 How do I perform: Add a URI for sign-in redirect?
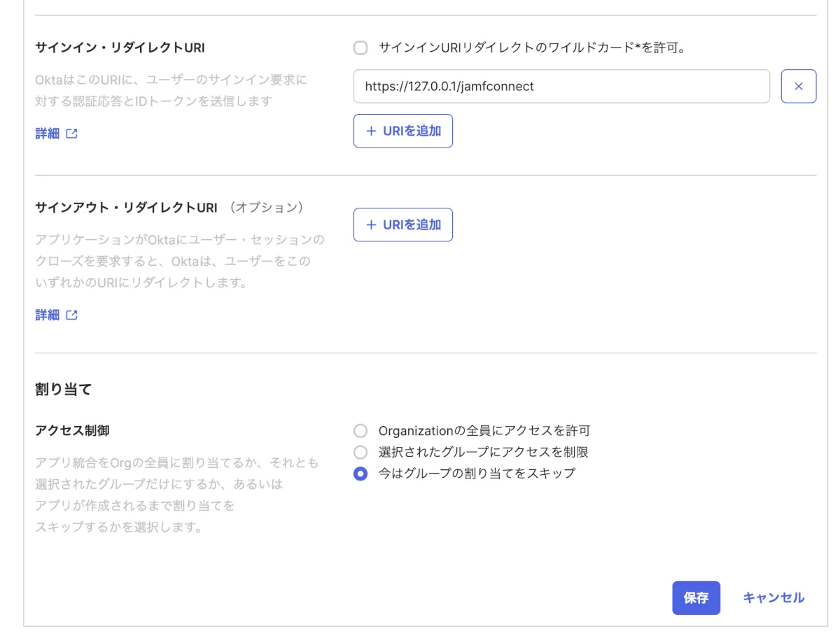[403, 131]
